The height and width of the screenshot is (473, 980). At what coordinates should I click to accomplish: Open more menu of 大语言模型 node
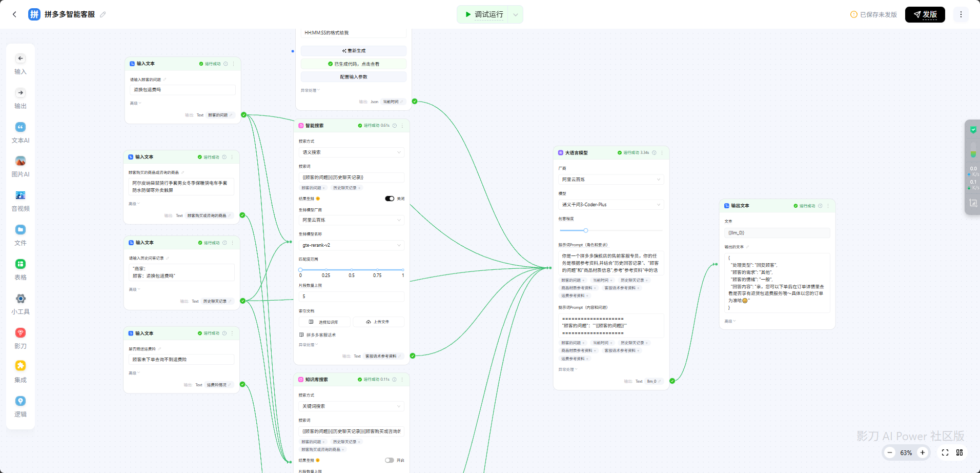tap(662, 153)
